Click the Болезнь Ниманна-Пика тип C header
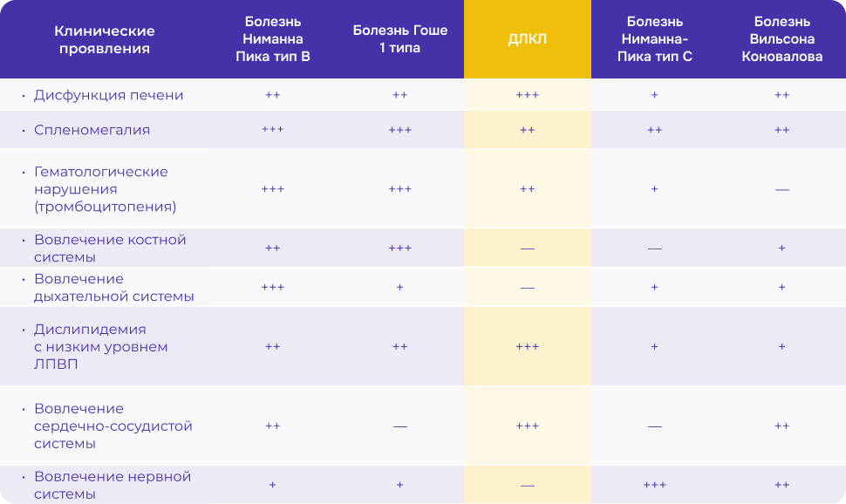This screenshot has width=846, height=504. click(654, 39)
